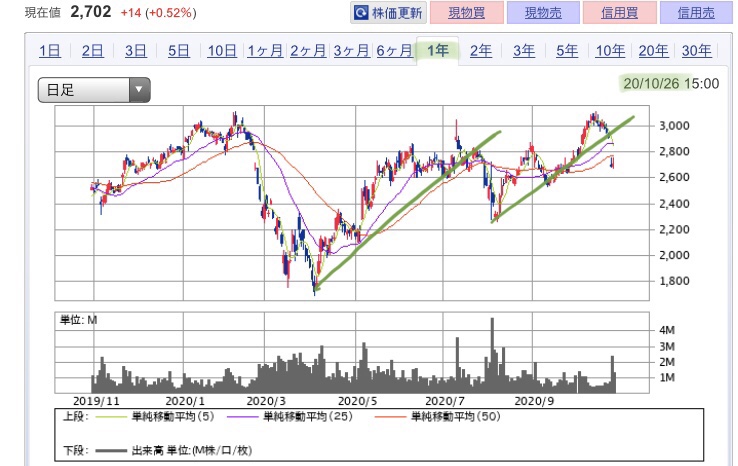
Task: Click the current price 2,702
Action: tap(91, 12)
